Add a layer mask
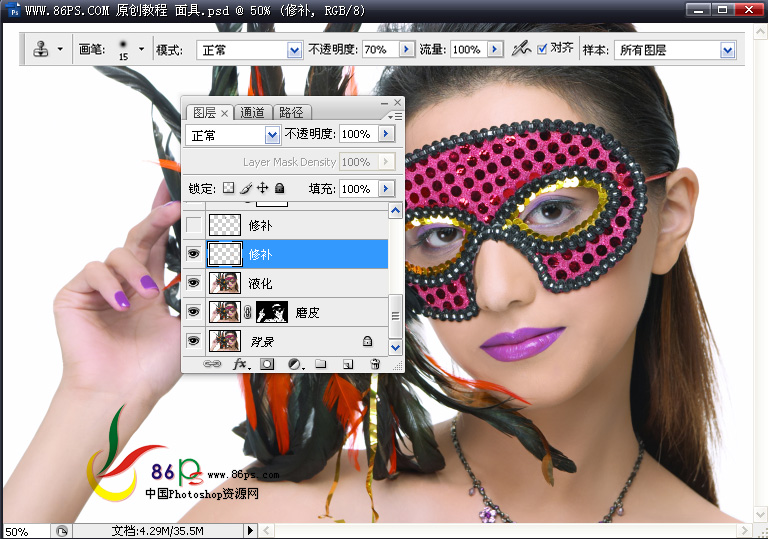 tap(267, 365)
